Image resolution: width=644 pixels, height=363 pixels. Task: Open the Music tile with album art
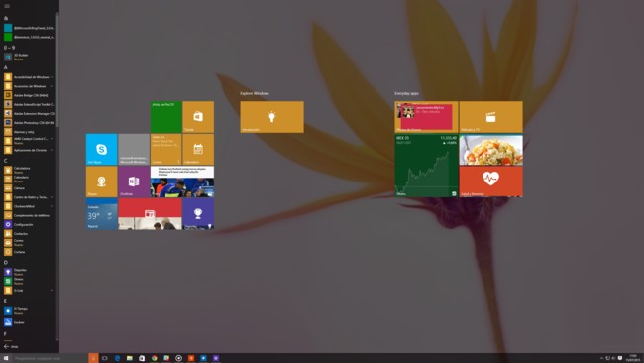[426, 117]
